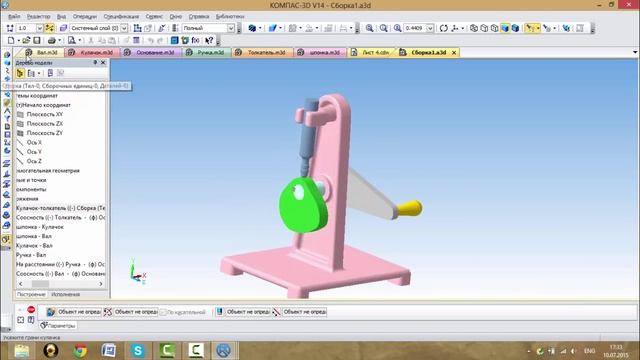Open the Системный слой layer dropdown

click(124, 28)
